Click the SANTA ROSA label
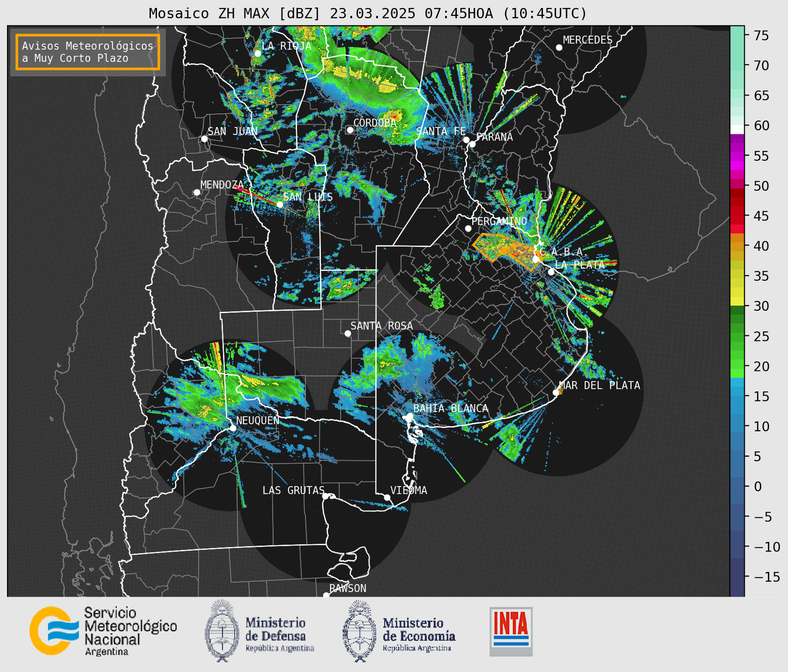Screen dimensions: 788x672 click(382, 326)
